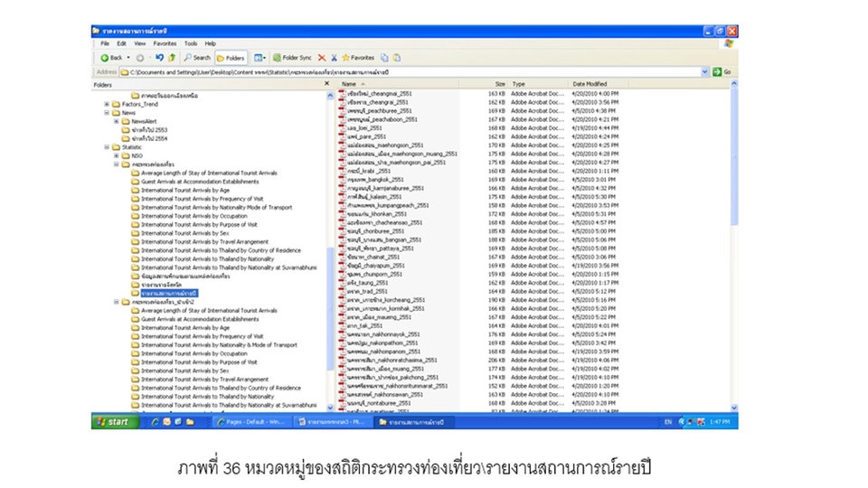Sort files by Type column header
The height and width of the screenshot is (488, 868).
point(538,84)
